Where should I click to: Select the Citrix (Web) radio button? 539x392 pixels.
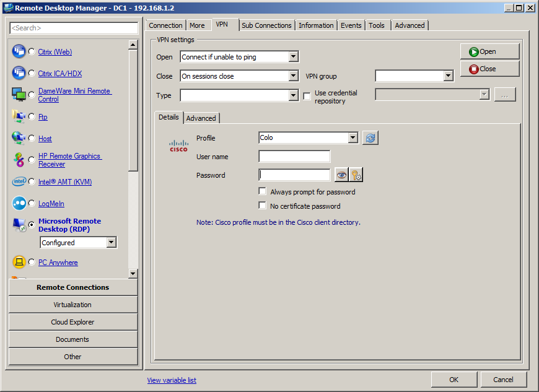(x=32, y=51)
